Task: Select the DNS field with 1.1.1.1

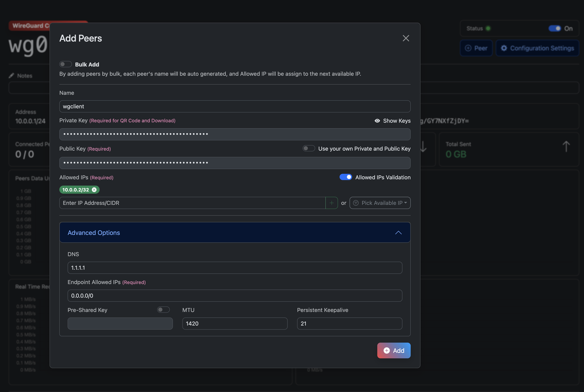Action: point(235,267)
